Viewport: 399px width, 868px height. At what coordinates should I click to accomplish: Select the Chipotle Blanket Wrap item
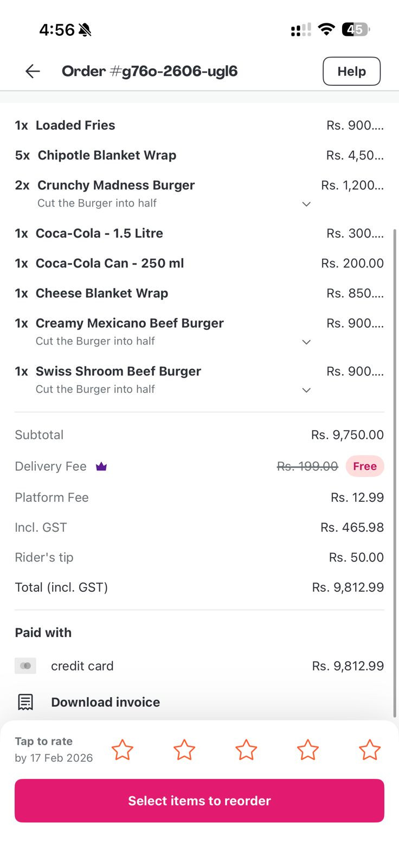pos(107,155)
